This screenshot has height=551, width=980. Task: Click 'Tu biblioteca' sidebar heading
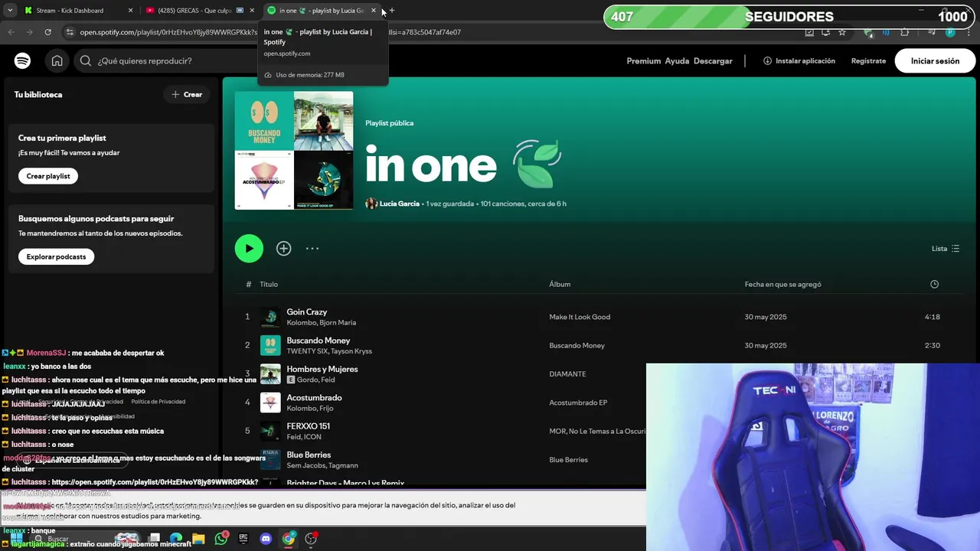tap(38, 95)
